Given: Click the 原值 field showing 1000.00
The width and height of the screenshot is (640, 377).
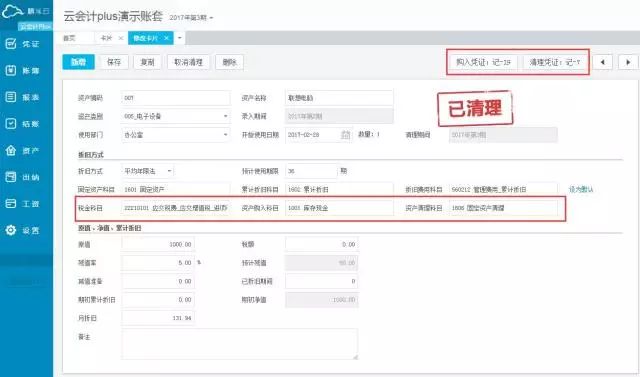Looking at the screenshot, I should coord(158,244).
